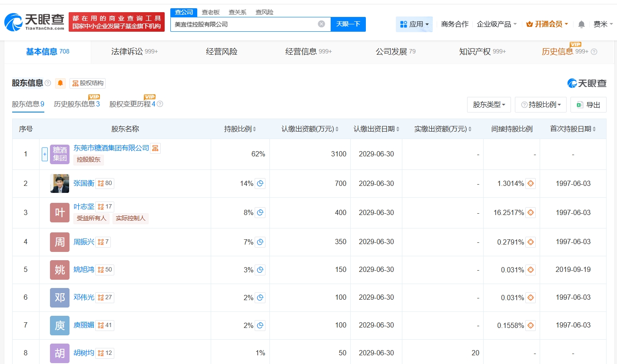Sort table by 认缴出资额 column
The image size is (617, 364).
click(310, 129)
